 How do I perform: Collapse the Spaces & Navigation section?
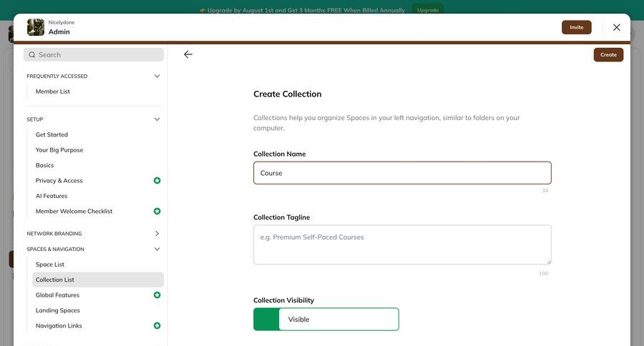click(157, 249)
